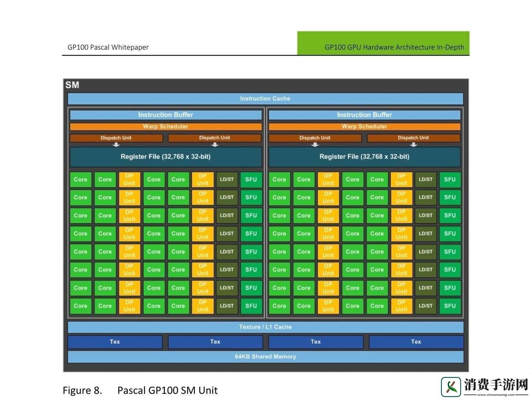Select the leftmost Tex block
The image size is (532, 399).
115,342
